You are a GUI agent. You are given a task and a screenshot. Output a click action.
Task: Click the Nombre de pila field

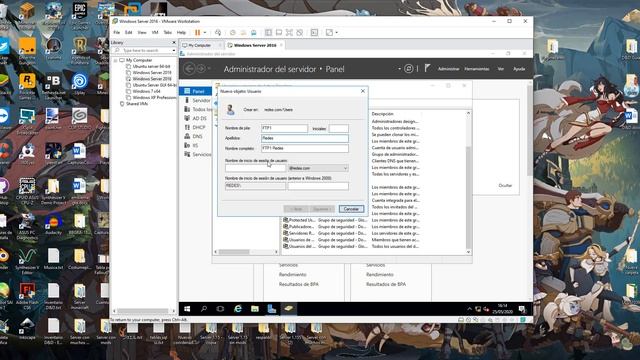[x=284, y=128]
